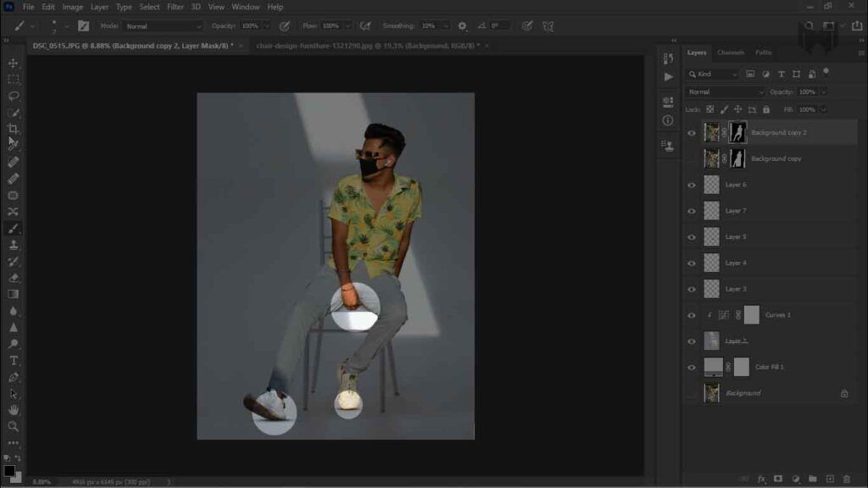Expand the layer Fill arrow
The width and height of the screenshot is (868, 488).
pyautogui.click(x=824, y=109)
